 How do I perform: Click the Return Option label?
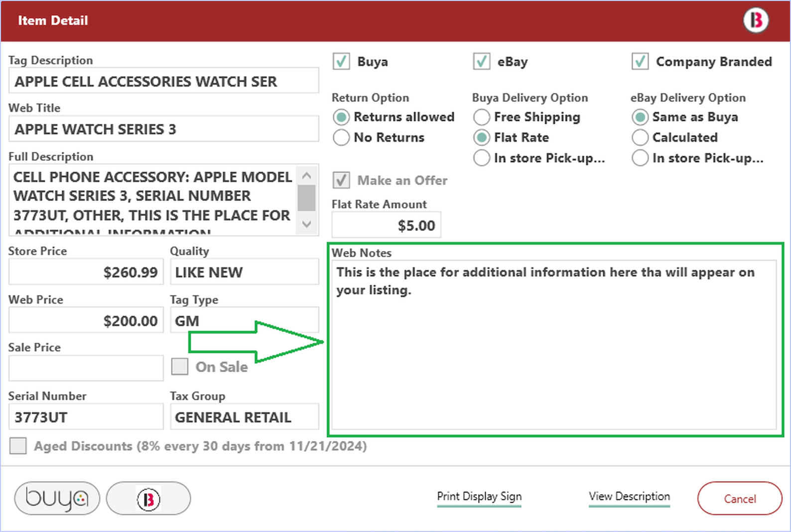point(371,98)
